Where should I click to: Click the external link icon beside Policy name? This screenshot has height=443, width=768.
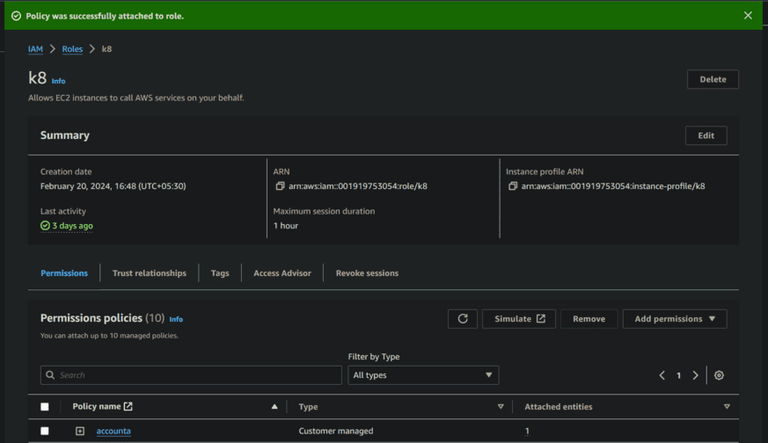pyautogui.click(x=128, y=406)
